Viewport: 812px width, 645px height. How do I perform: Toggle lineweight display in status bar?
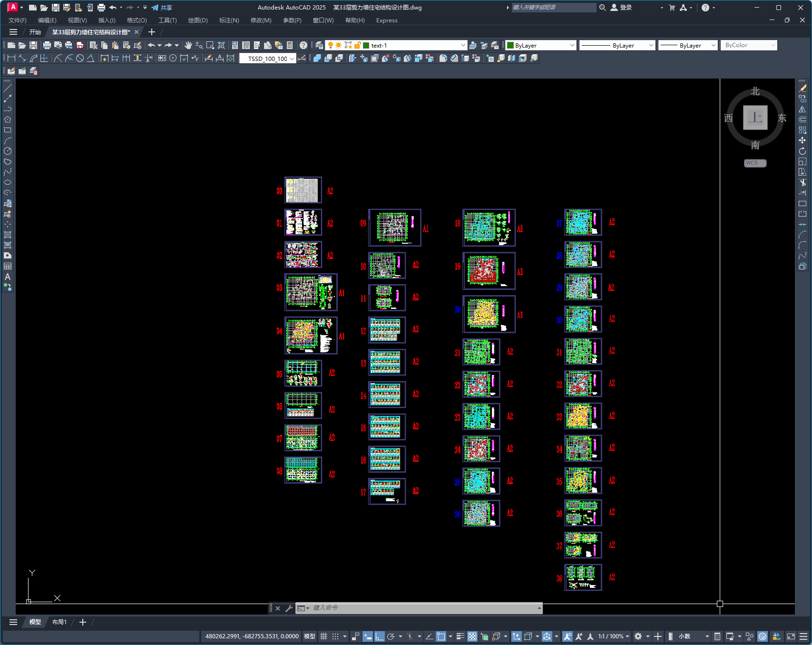[460, 636]
